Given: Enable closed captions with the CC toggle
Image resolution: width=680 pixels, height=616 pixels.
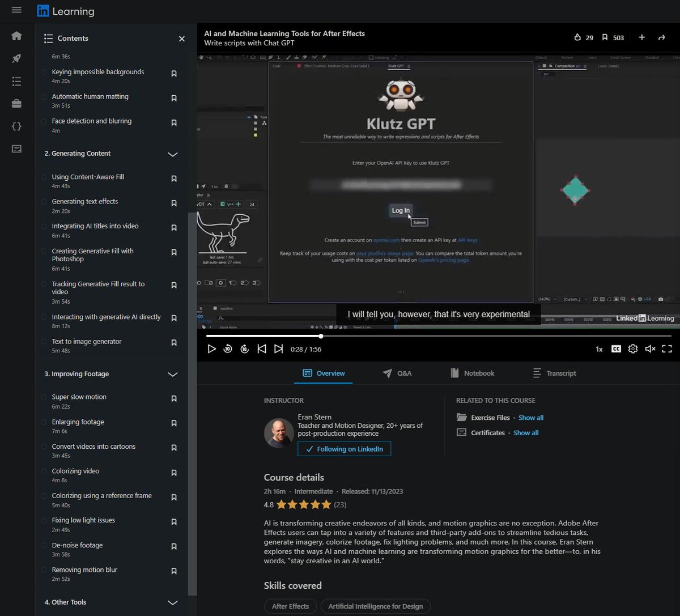Looking at the screenshot, I should coord(616,349).
